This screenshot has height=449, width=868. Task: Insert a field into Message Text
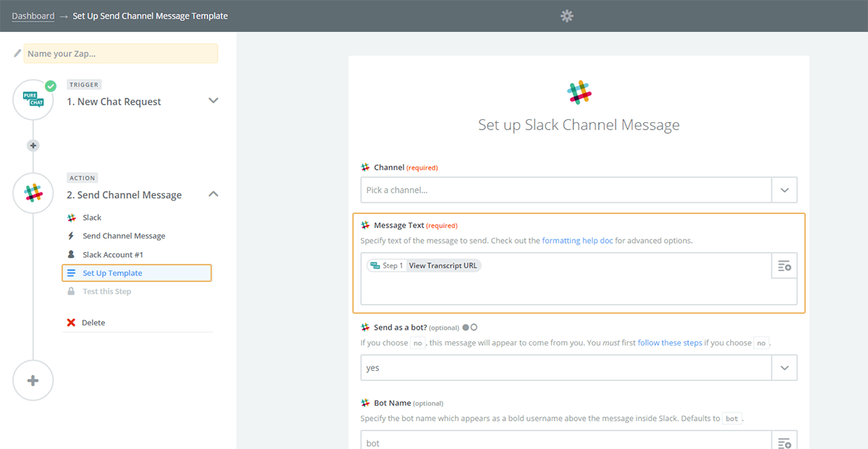(785, 266)
